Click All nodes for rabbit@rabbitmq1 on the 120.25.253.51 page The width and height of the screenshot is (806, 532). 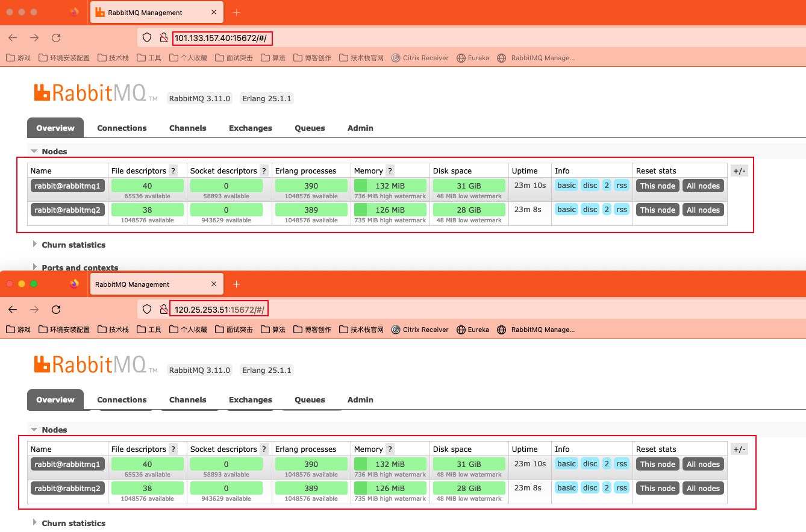click(x=703, y=464)
